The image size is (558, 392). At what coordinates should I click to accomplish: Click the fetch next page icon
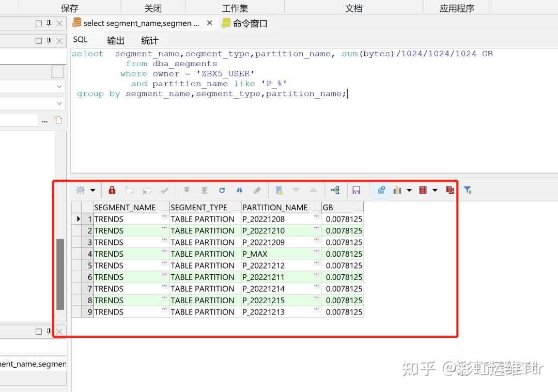(187, 190)
